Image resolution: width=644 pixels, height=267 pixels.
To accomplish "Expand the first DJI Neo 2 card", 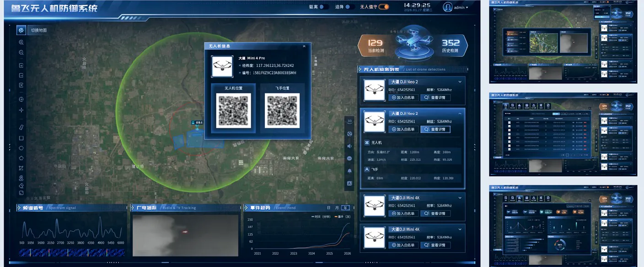I will 460,82.
